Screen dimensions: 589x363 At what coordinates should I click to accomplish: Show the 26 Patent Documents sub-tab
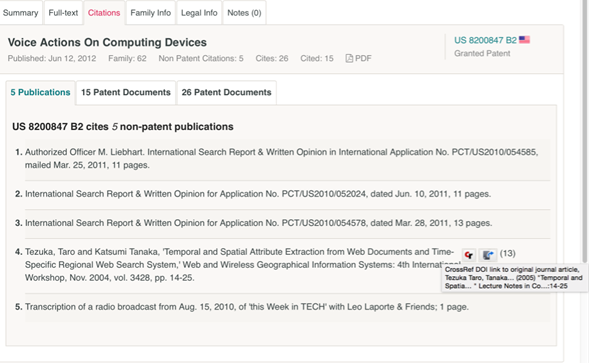coord(227,92)
